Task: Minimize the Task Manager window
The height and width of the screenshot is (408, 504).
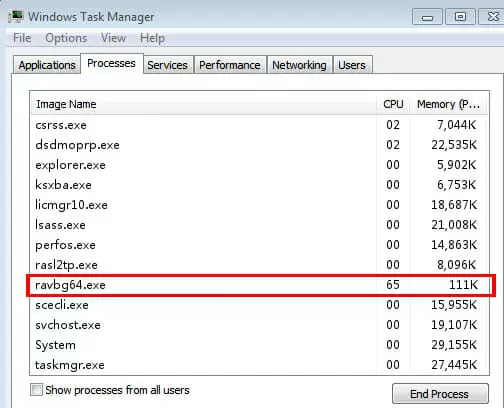Action: (x=427, y=17)
